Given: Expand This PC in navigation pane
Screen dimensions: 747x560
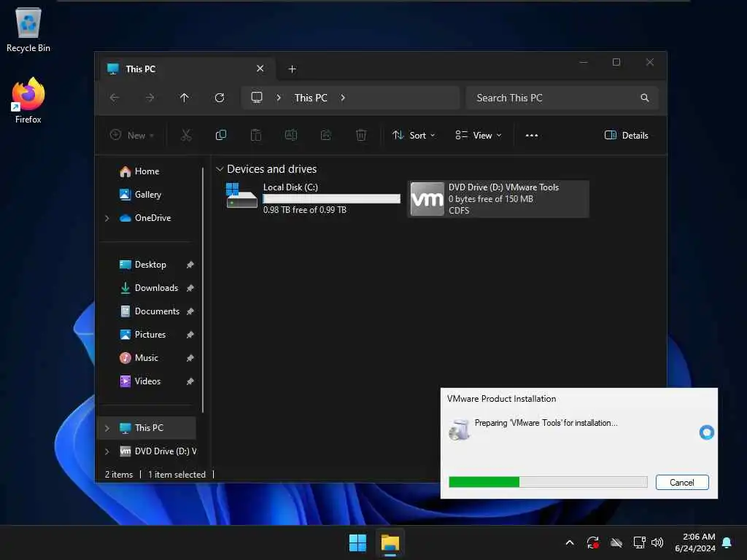Looking at the screenshot, I should 107,428.
